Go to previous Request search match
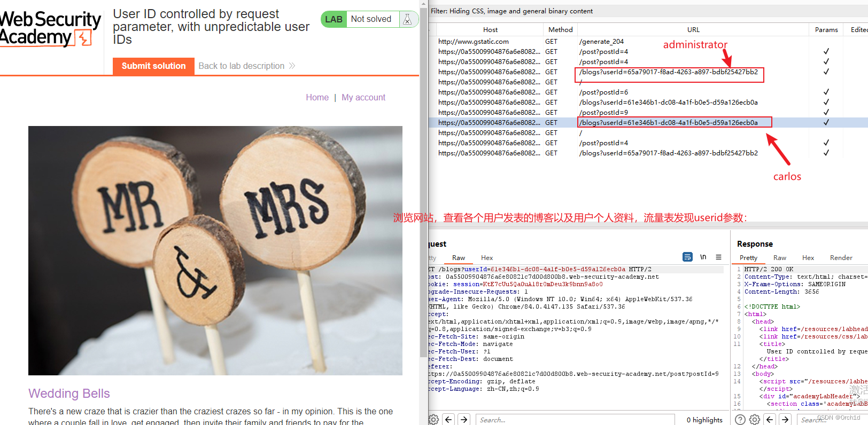 coord(449,420)
